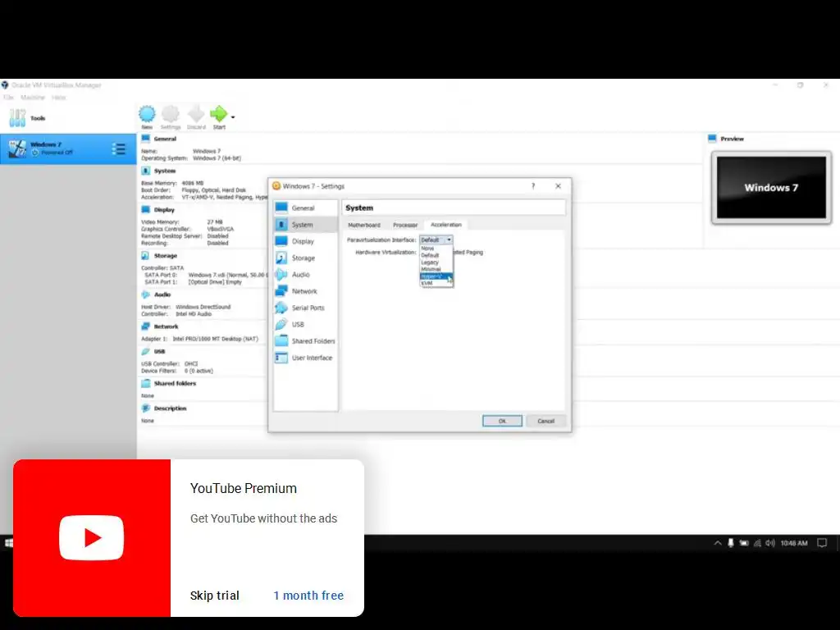Choose Default in the open paravirtualization list
This screenshot has width=840, height=630.
click(436, 255)
